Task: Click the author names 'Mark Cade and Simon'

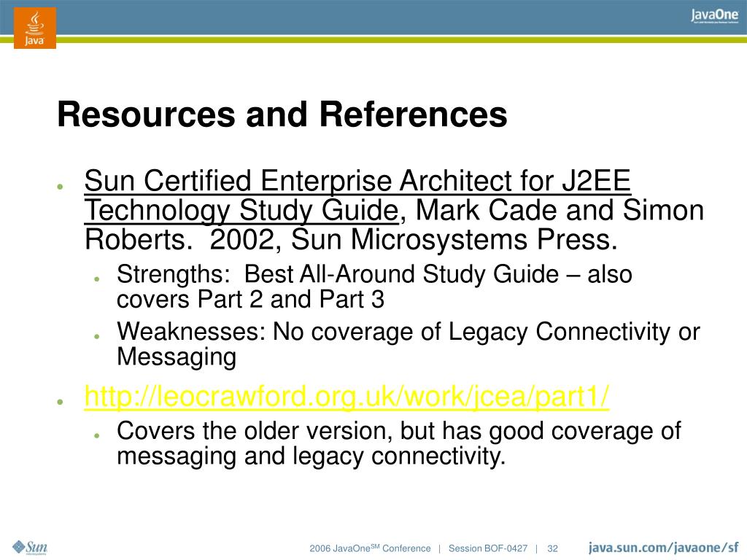Action: coord(560,210)
